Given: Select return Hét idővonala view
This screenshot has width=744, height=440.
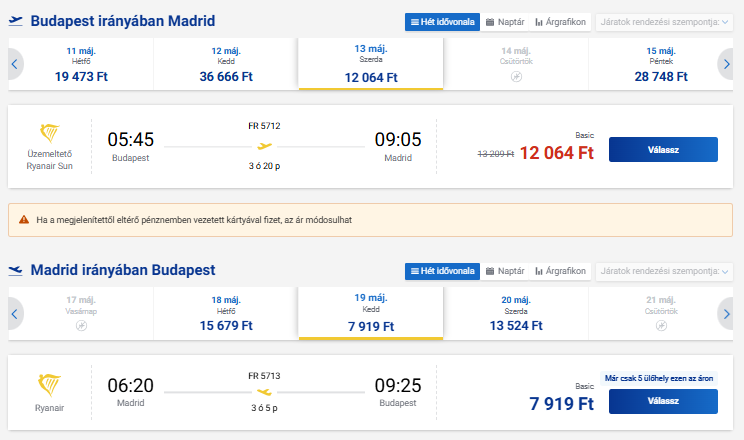Looking at the screenshot, I should pyautogui.click(x=441, y=271).
